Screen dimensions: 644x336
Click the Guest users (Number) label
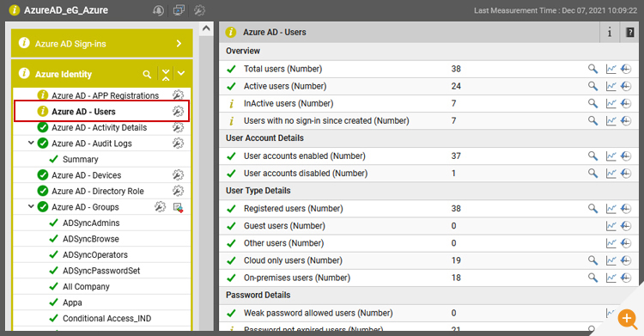(x=284, y=226)
